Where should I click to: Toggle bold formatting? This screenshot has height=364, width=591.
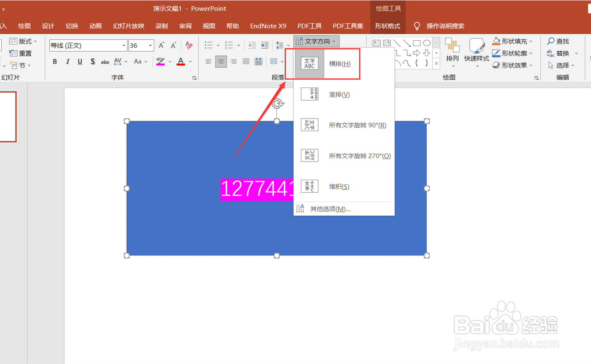pyautogui.click(x=55, y=62)
